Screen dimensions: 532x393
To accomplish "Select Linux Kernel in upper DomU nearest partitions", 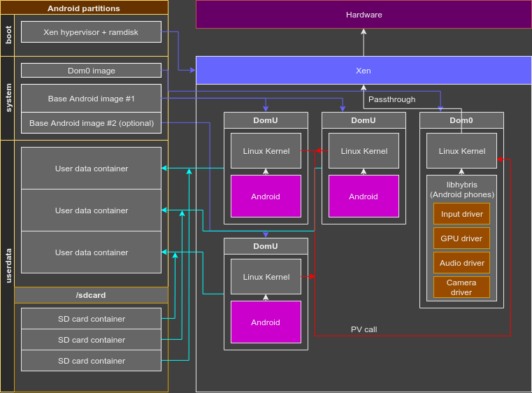I will point(266,150).
